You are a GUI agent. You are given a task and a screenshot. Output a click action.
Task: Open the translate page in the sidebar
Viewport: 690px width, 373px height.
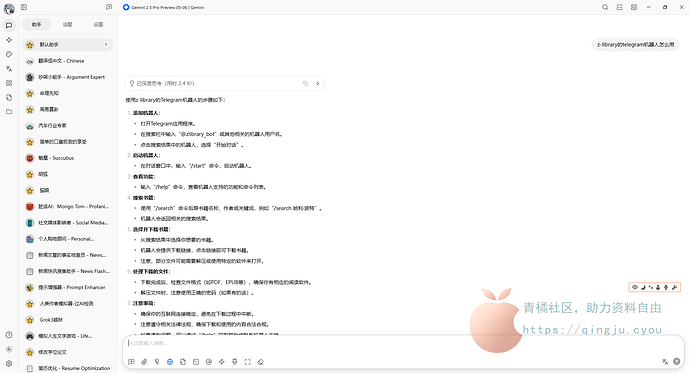[x=9, y=69]
